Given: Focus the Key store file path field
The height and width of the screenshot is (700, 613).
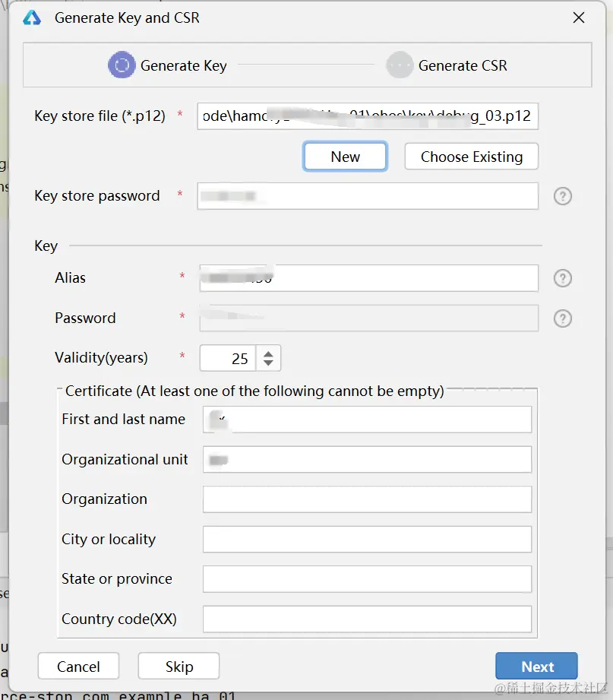Looking at the screenshot, I should click(367, 117).
